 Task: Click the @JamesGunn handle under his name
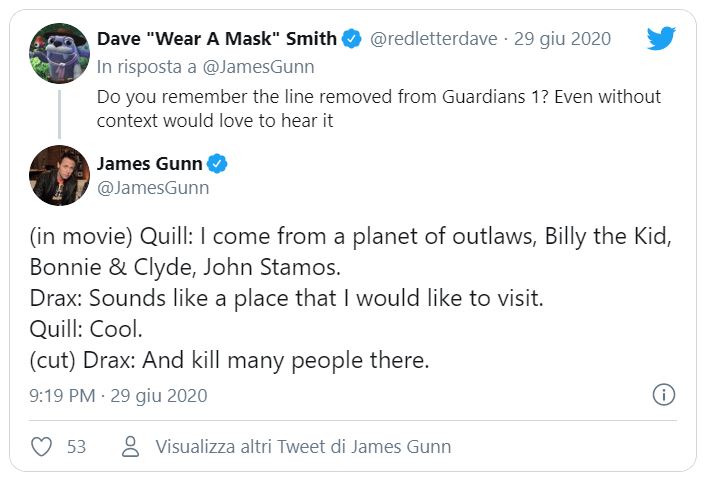(153, 187)
